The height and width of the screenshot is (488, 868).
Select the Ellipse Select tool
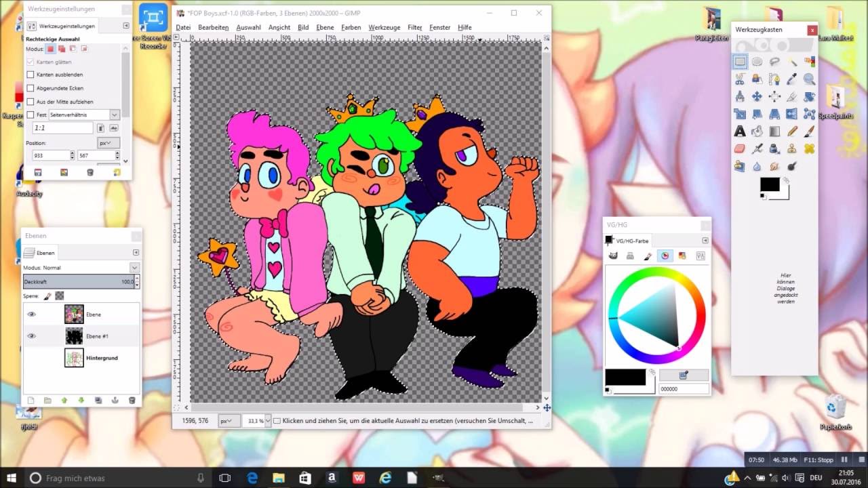coord(757,62)
